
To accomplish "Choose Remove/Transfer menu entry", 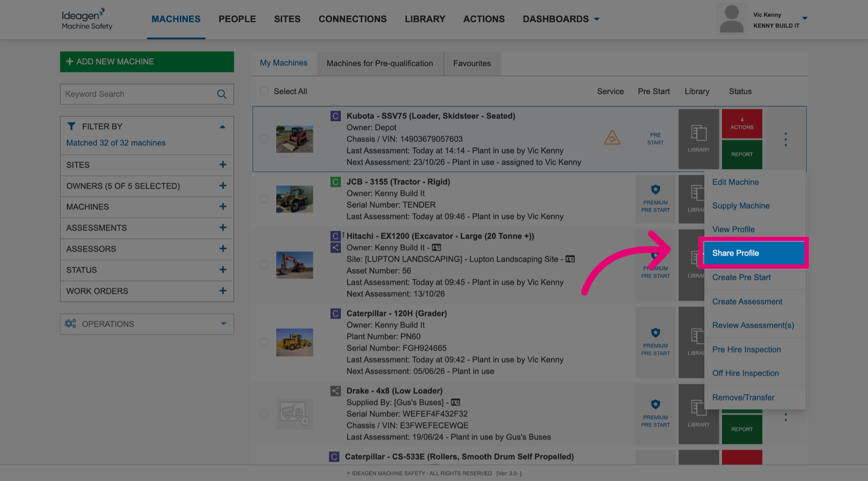I will [743, 397].
